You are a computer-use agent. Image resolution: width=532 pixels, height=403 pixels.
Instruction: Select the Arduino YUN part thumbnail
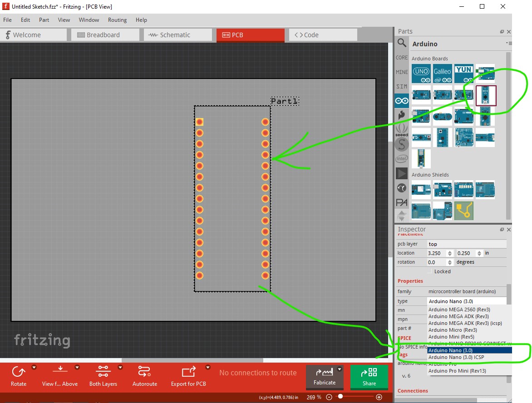tap(464, 74)
